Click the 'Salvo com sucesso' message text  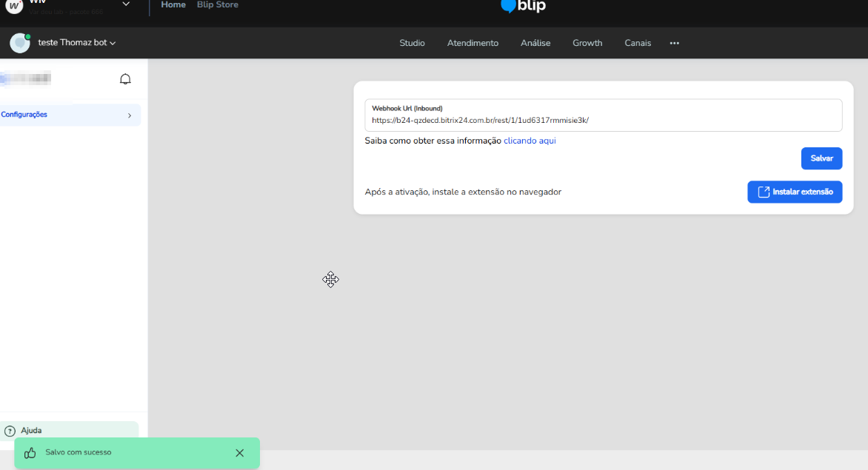(78, 452)
